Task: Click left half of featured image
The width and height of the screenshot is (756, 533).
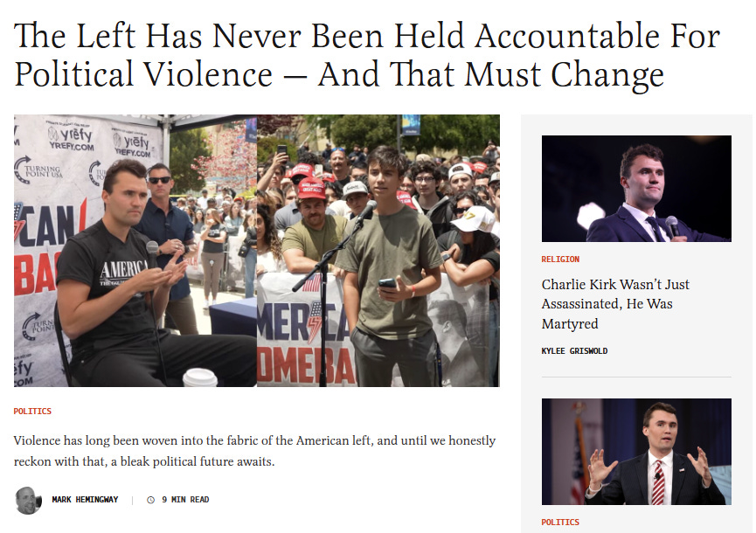Action: pyautogui.click(x=135, y=251)
